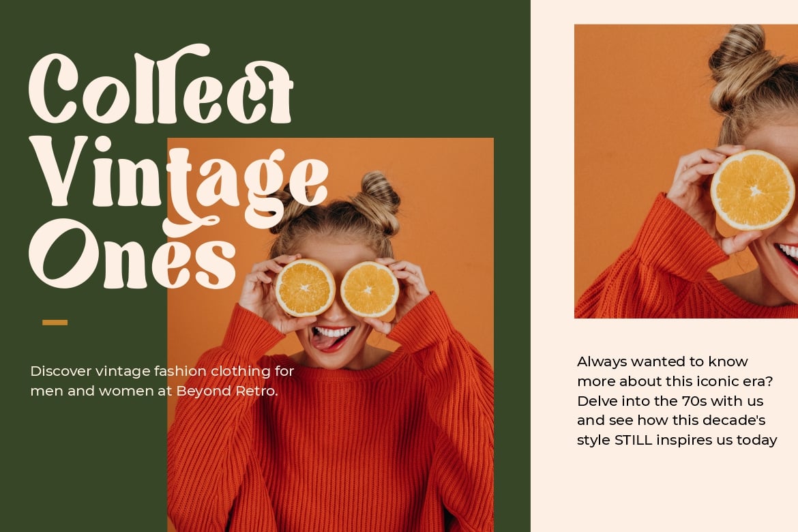Image resolution: width=798 pixels, height=532 pixels.
Task: Click the large orange slice in right photo
Action: 752,190
